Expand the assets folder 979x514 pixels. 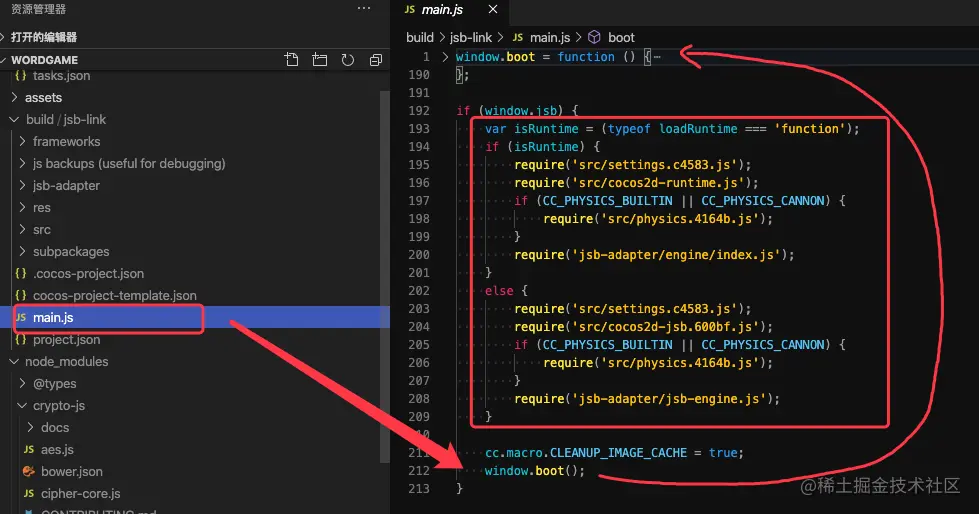click(x=43, y=97)
